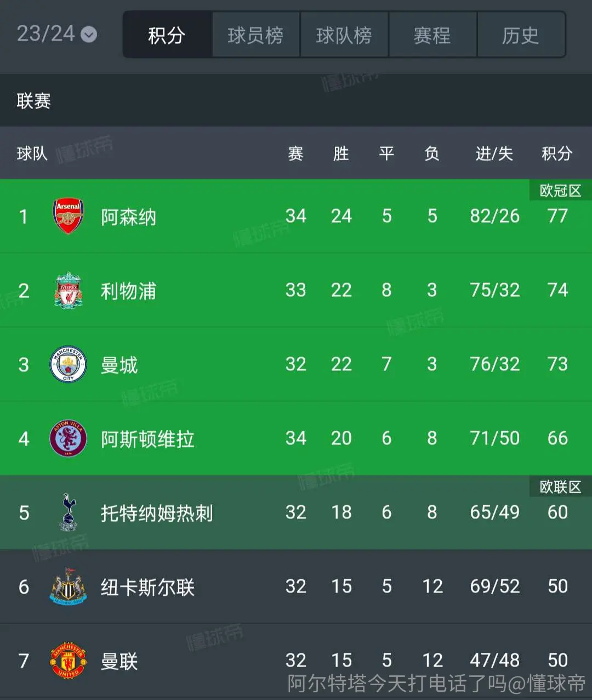
Task: Click the Arsenal club crest
Action: pyautogui.click(x=68, y=216)
